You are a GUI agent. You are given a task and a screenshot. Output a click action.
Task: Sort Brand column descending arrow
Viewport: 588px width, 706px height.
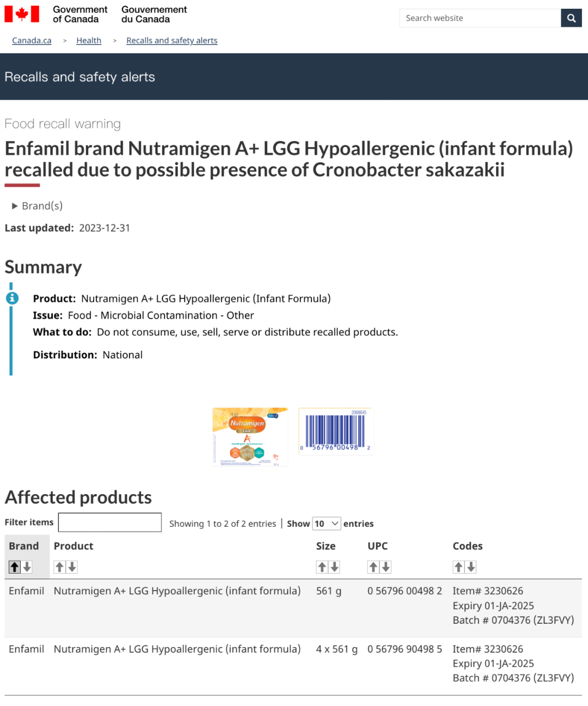coord(27,567)
